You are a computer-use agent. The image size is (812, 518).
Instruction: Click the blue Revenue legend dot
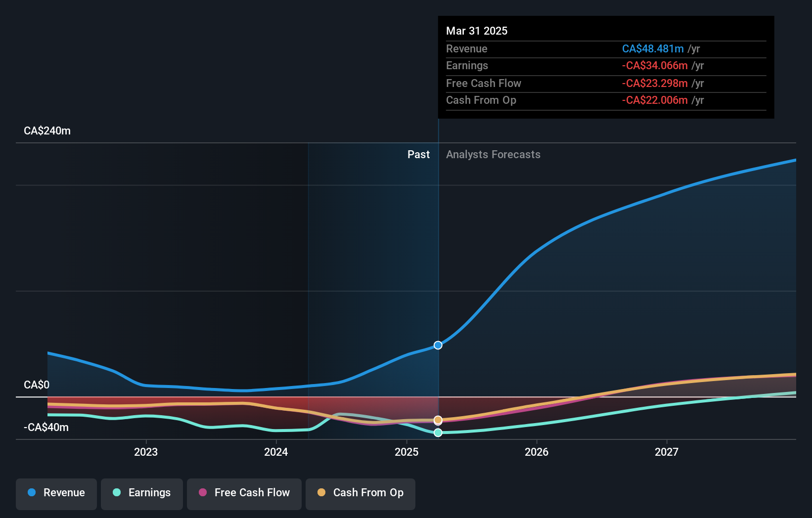(x=31, y=493)
